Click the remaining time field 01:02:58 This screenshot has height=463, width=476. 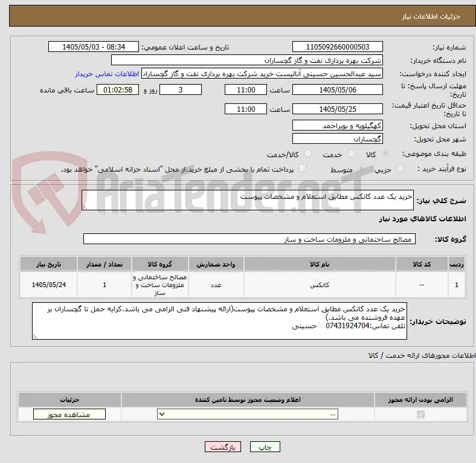point(118,90)
